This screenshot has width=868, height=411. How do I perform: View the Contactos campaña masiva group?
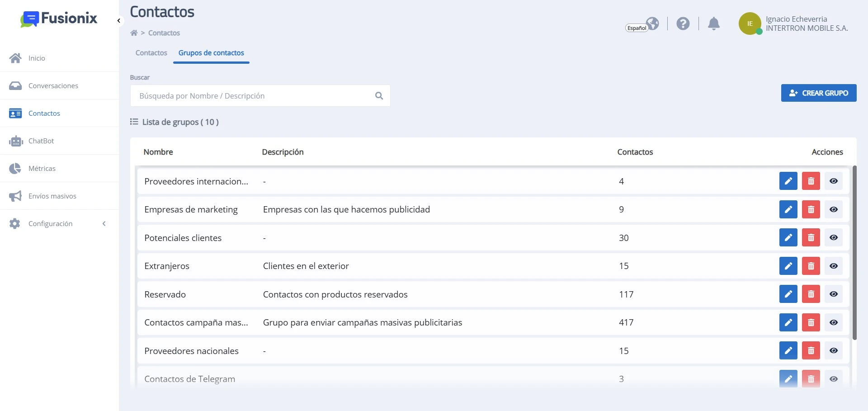tap(834, 322)
